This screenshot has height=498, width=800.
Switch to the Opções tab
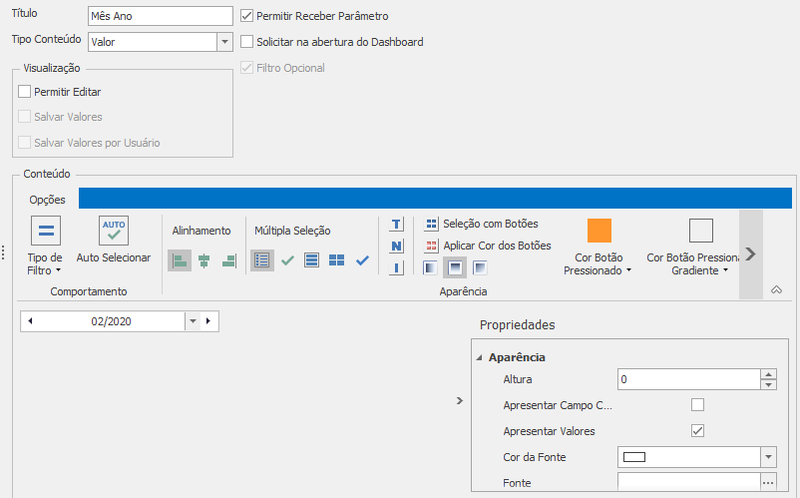(47, 200)
